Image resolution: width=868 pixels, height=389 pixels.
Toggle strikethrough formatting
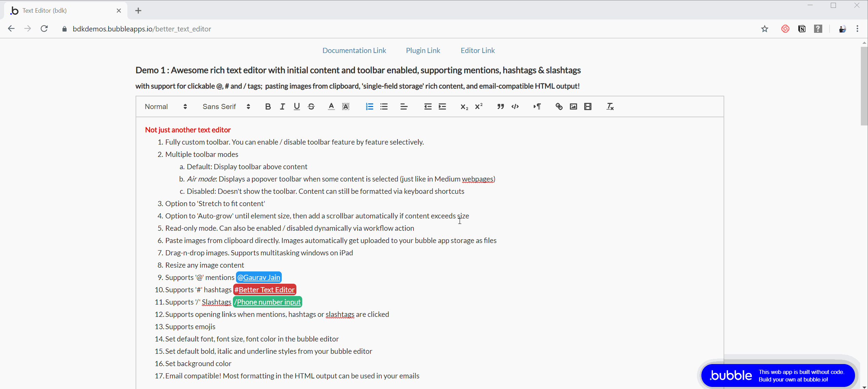(311, 107)
